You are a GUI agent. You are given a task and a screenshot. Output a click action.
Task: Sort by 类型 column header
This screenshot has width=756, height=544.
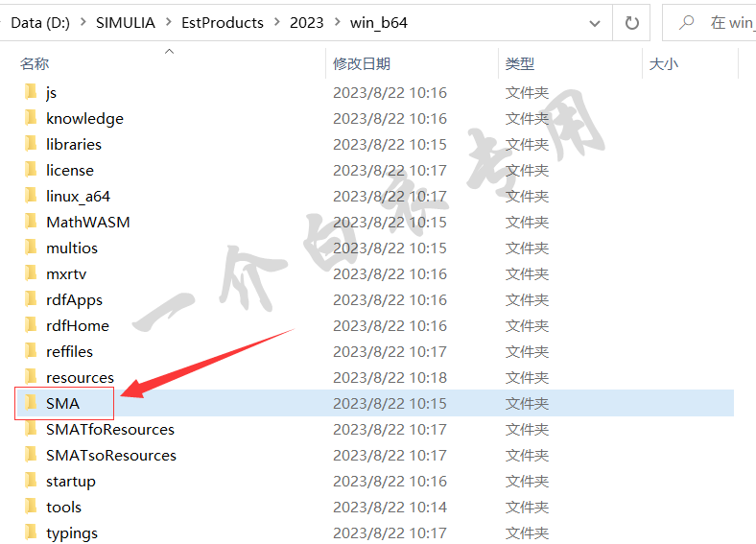click(x=520, y=63)
